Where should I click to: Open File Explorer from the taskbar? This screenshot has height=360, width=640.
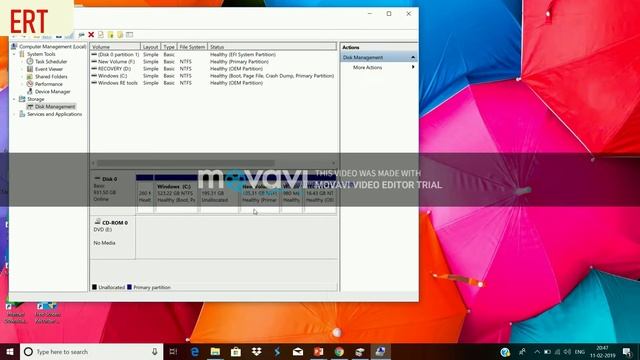(x=215, y=352)
